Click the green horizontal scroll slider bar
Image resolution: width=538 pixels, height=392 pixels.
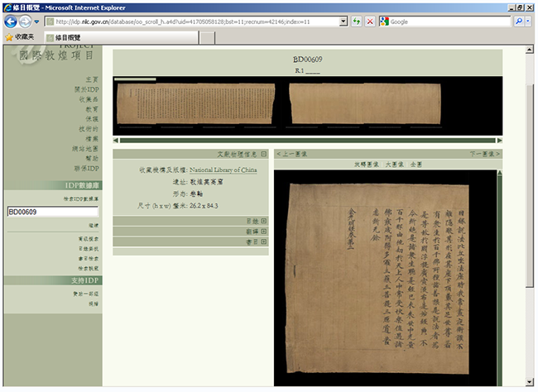click(307, 141)
